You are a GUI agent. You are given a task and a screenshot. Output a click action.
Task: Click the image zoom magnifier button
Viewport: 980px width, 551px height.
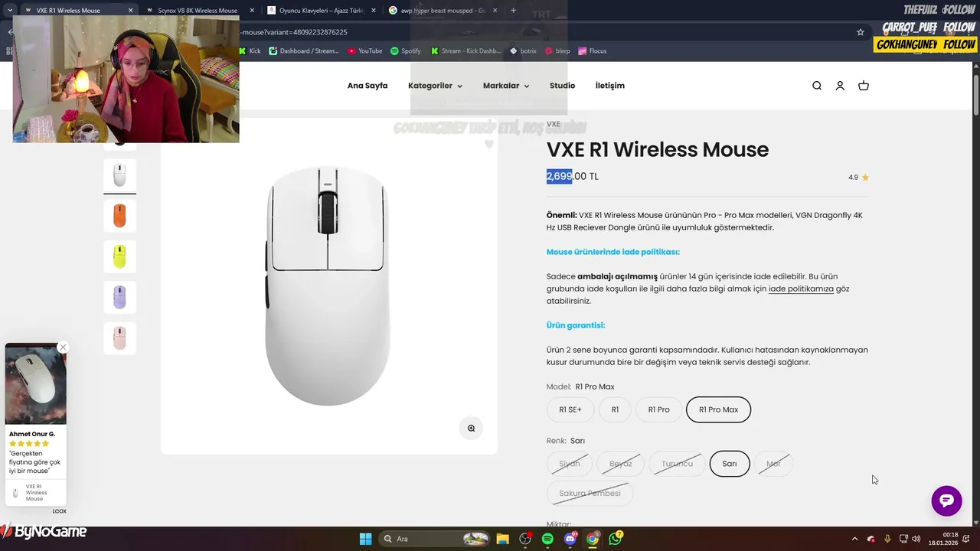pos(471,429)
